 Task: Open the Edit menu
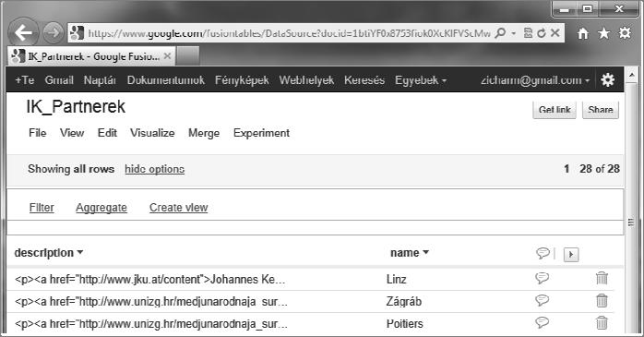107,133
